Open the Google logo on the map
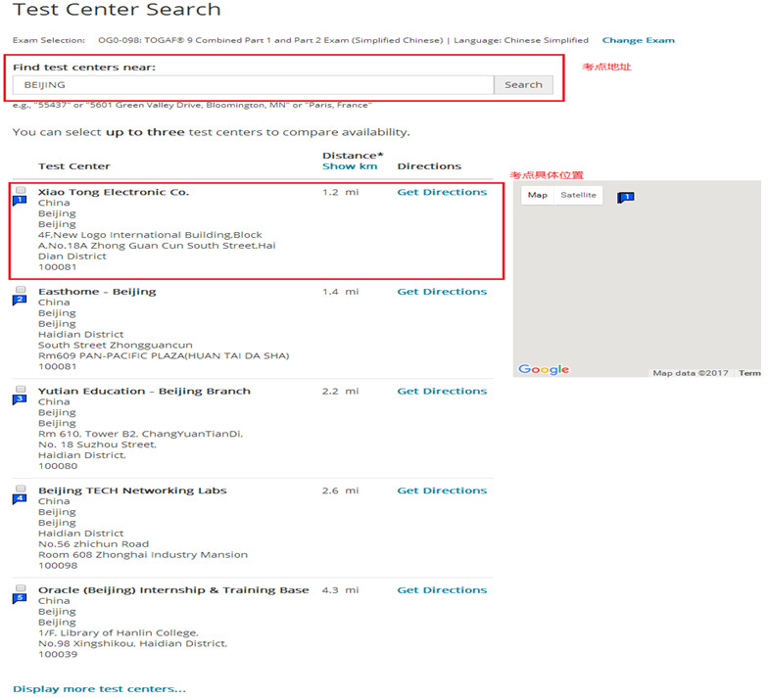768x700 pixels. [544, 369]
